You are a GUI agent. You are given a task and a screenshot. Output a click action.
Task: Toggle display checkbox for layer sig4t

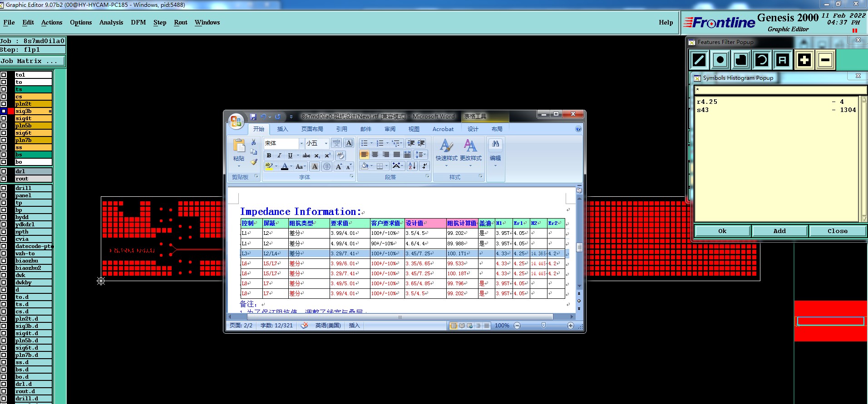(4, 118)
